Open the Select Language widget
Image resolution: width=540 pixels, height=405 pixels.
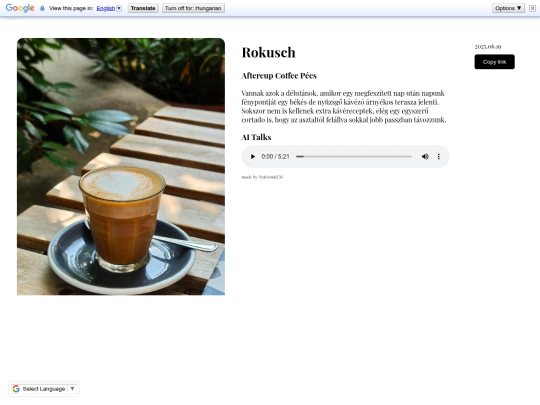(44, 389)
